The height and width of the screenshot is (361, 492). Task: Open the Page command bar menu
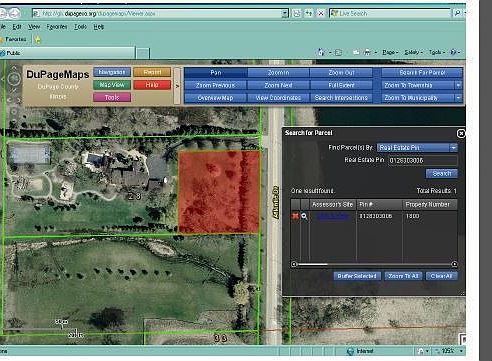(x=390, y=52)
